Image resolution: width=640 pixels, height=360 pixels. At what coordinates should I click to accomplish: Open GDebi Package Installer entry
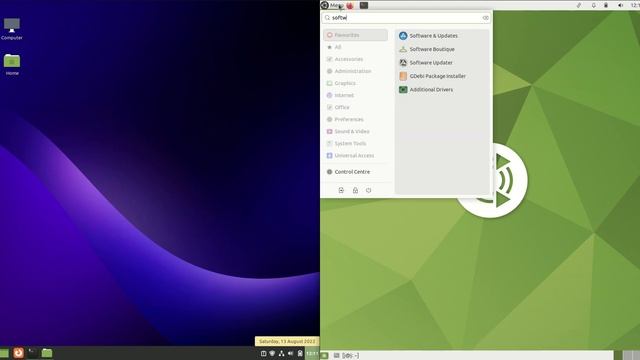point(442,76)
